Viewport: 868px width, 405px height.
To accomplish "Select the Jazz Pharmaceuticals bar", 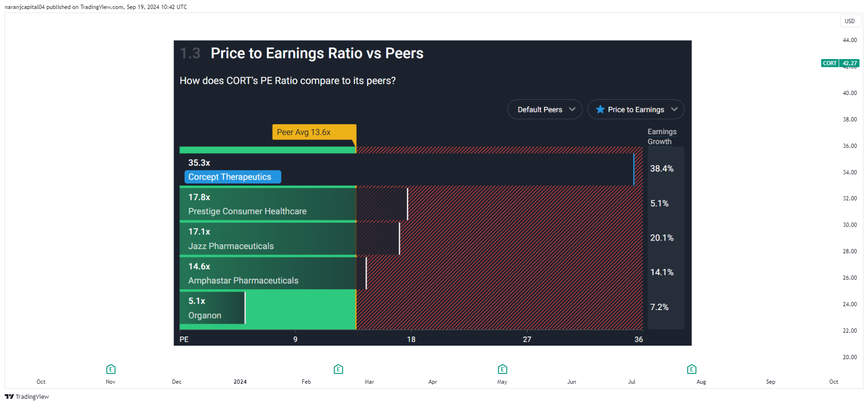I will (289, 239).
